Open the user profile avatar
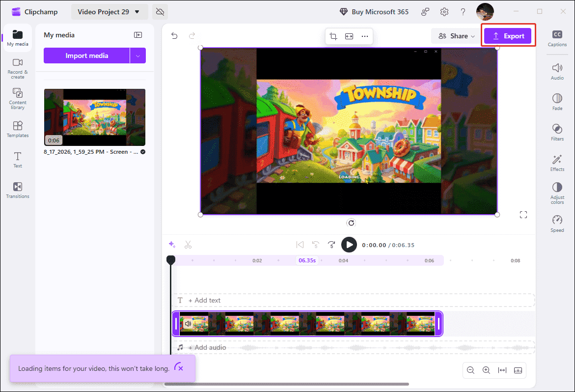The height and width of the screenshot is (392, 575). click(485, 12)
